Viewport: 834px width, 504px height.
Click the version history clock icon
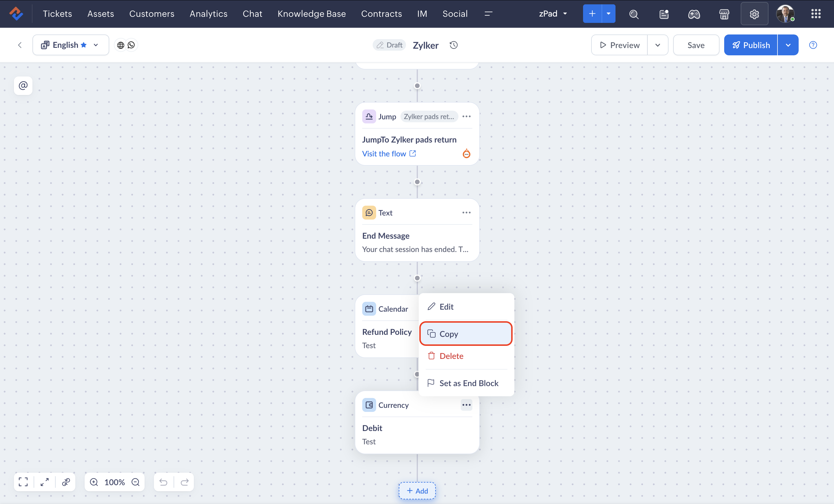(x=454, y=45)
